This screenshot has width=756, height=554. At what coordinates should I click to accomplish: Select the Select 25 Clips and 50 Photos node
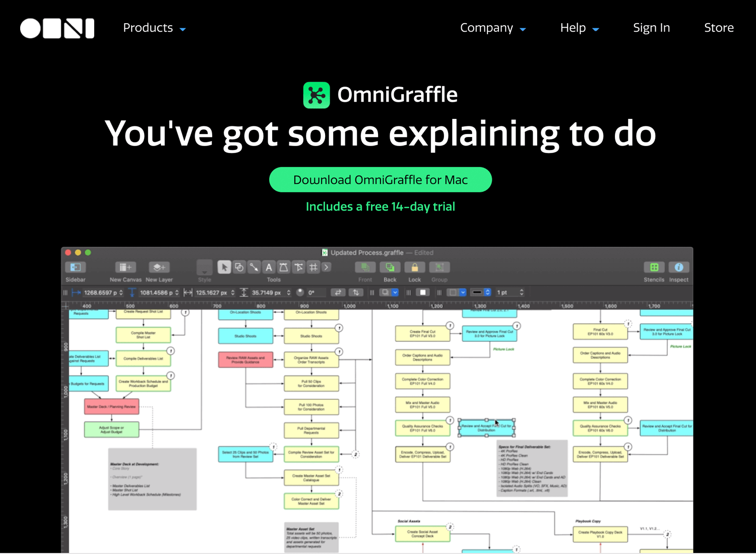point(245,454)
